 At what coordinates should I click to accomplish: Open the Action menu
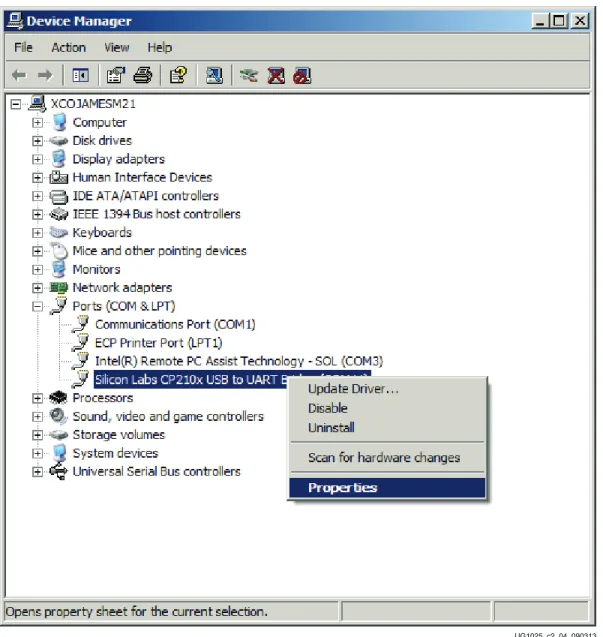pyautogui.click(x=68, y=48)
